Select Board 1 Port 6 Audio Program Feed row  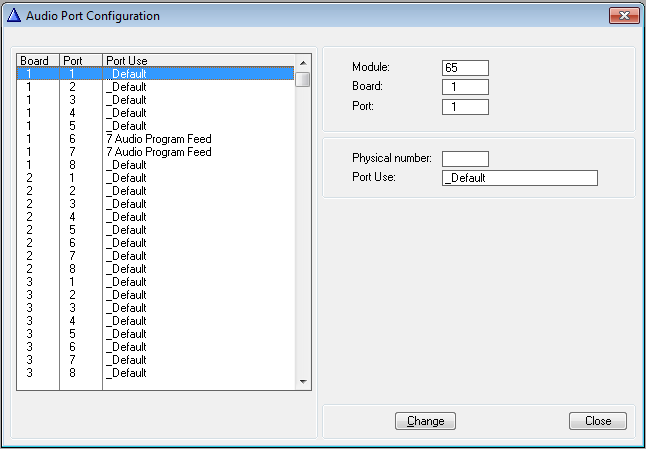click(x=159, y=139)
